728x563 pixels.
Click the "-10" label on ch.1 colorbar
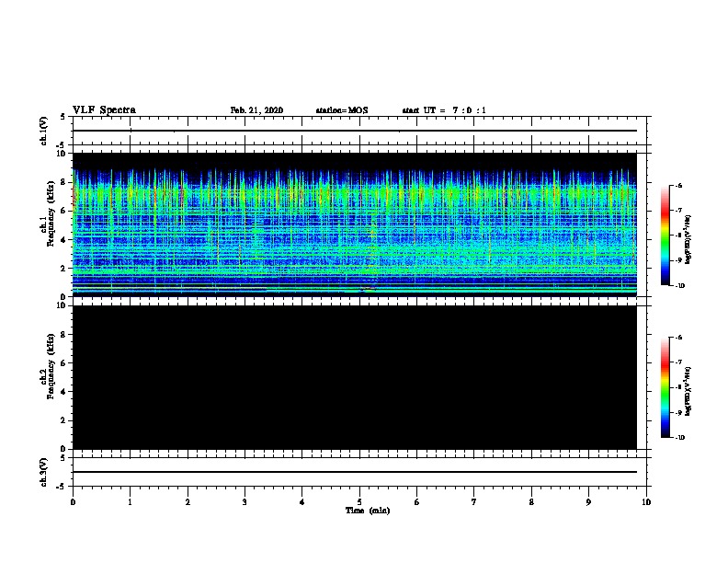click(x=679, y=286)
